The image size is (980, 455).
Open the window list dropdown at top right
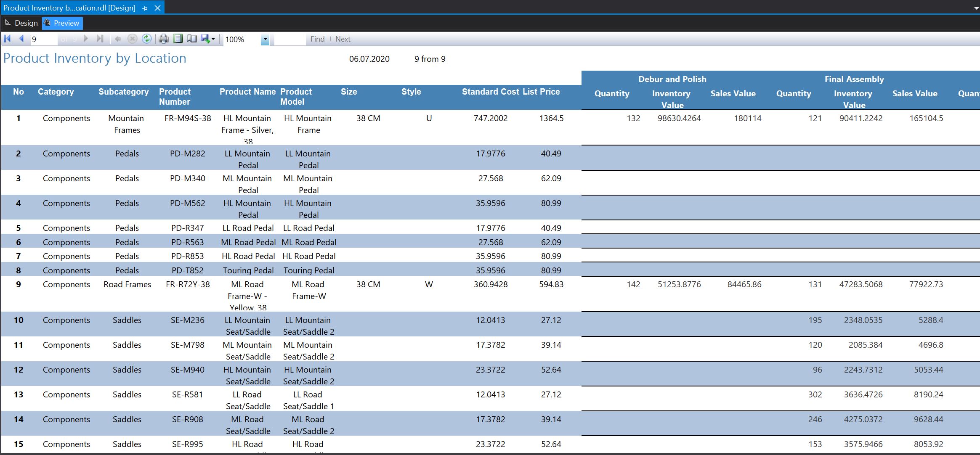pos(976,8)
